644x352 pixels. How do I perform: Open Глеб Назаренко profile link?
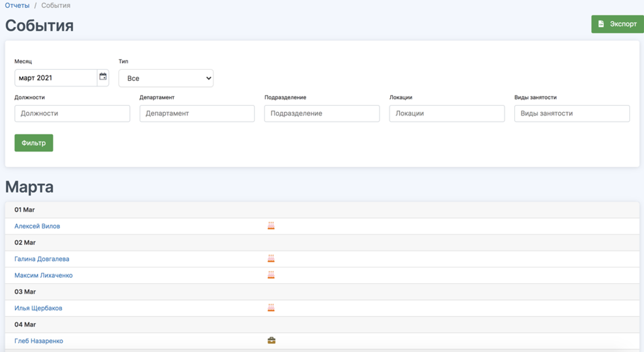[x=39, y=341]
